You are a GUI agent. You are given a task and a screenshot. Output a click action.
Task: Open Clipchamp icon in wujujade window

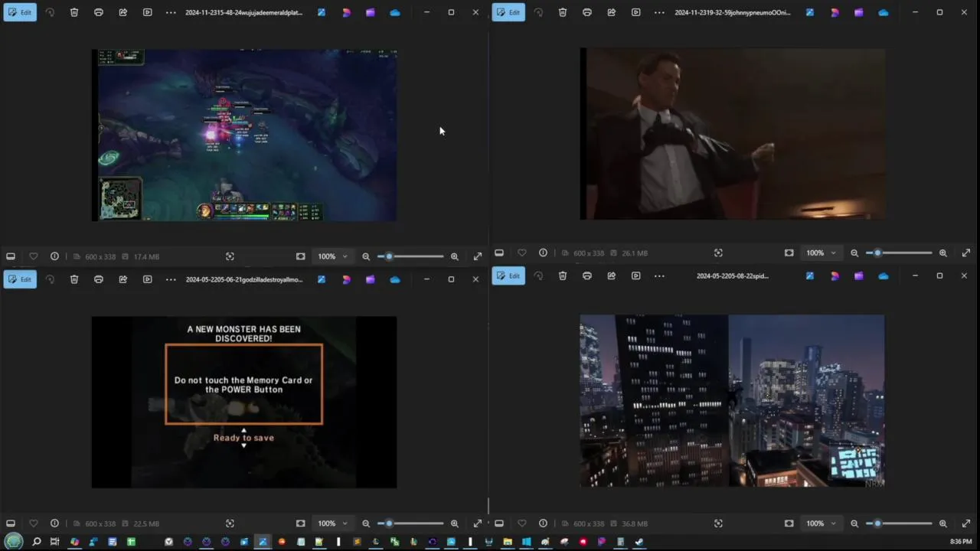(x=371, y=12)
